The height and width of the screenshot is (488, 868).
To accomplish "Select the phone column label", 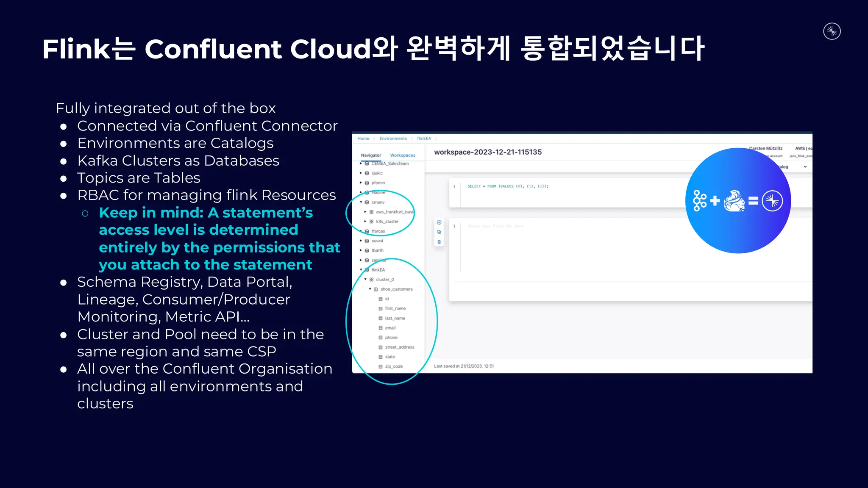I will coord(391,338).
